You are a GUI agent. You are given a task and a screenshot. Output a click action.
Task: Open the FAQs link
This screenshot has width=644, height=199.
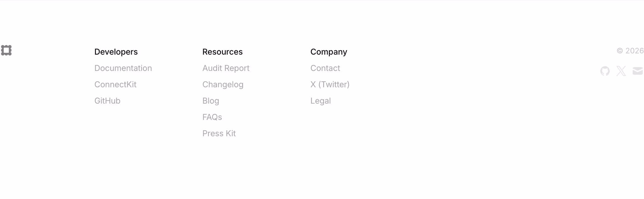212,117
